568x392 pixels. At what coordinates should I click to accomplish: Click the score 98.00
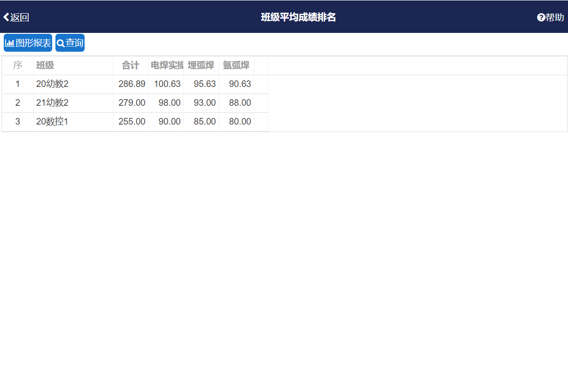166,103
